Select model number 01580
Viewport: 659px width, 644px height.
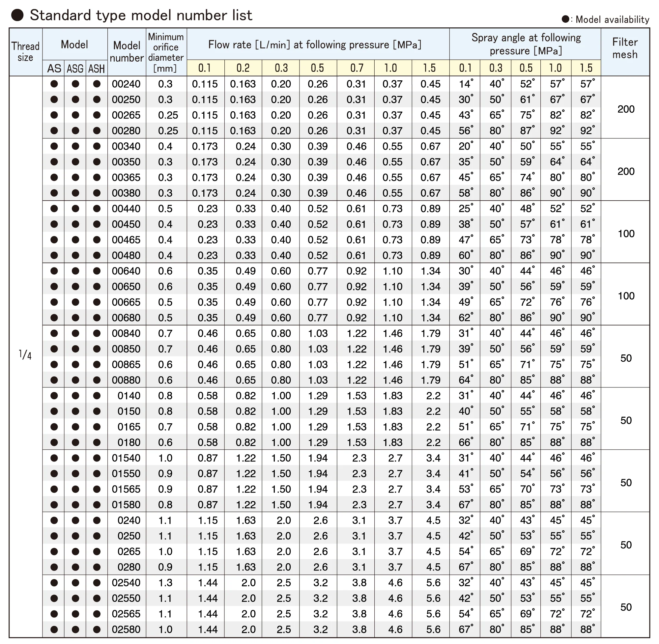coord(126,504)
